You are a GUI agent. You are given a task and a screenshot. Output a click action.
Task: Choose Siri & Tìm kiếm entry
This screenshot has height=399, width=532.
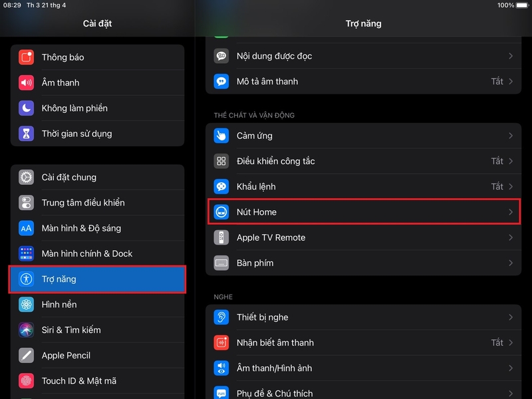tap(97, 330)
